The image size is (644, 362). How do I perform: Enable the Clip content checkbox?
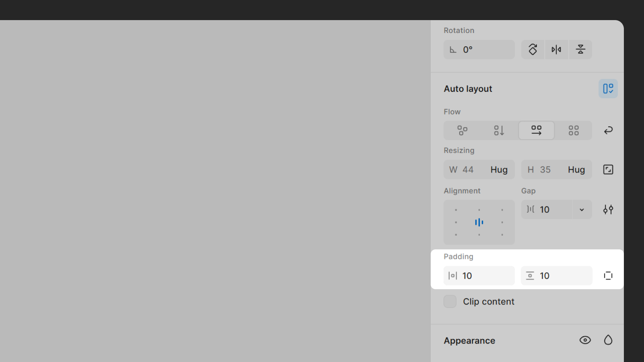450,301
